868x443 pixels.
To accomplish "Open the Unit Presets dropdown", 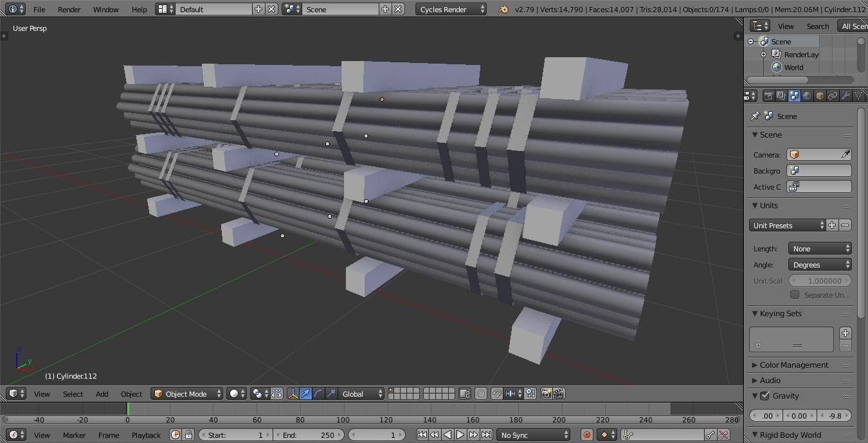I will coord(786,225).
